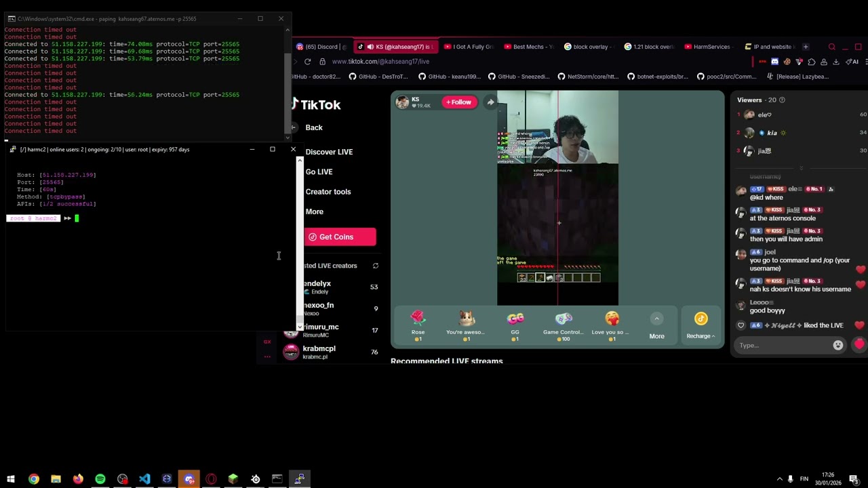Open Windows Start menu
The image size is (868, 488).
point(11,479)
